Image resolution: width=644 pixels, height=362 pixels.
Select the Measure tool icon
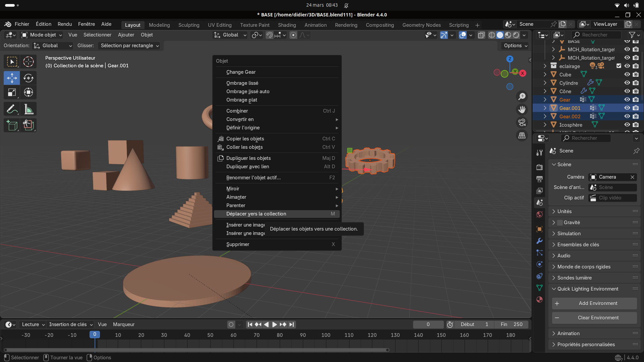click(x=29, y=109)
